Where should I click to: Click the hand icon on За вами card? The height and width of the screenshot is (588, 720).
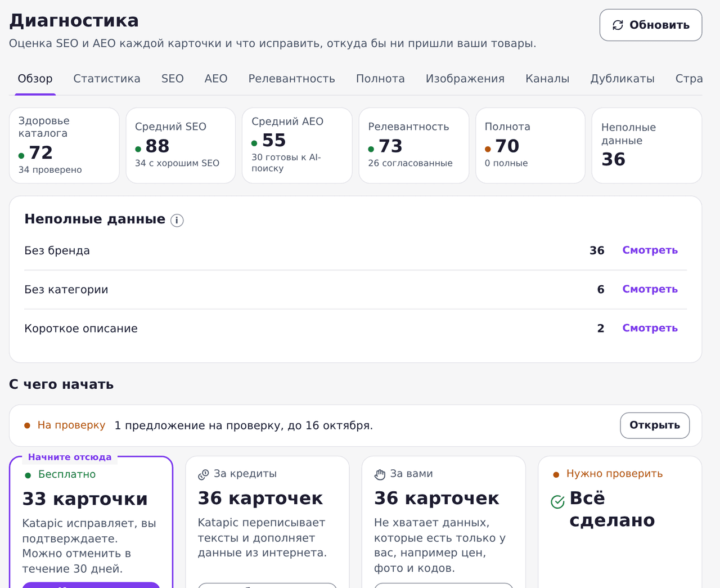[x=380, y=474]
